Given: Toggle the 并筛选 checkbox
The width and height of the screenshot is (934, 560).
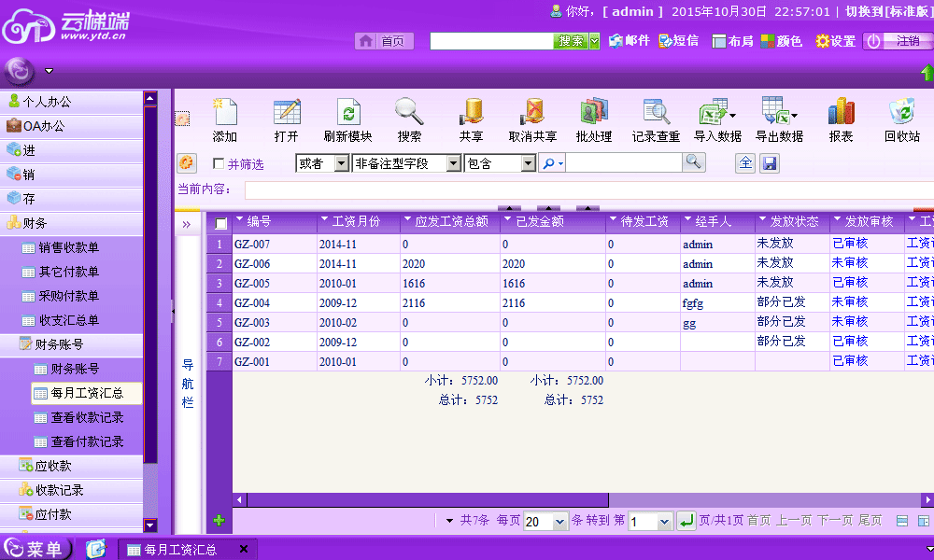Looking at the screenshot, I should coord(219,163).
